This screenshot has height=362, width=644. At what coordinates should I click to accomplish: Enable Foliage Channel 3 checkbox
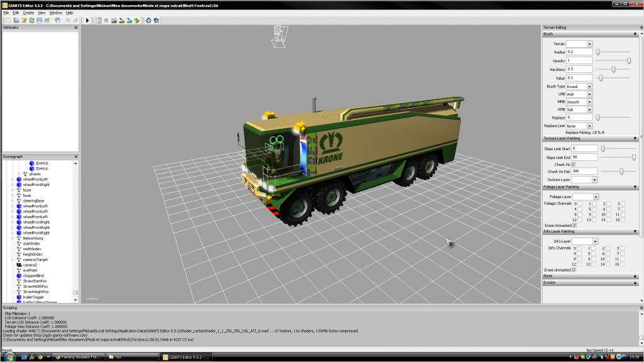tap(623, 204)
